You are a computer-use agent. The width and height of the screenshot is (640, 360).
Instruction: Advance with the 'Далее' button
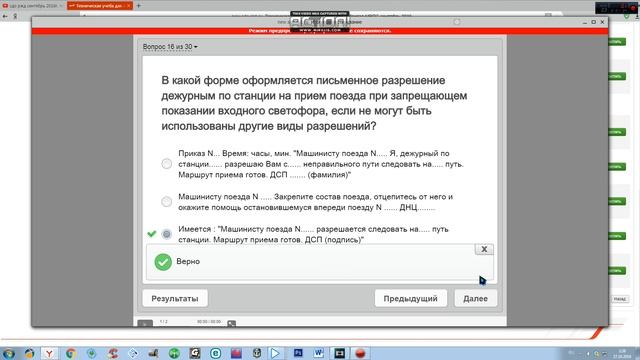(x=476, y=298)
